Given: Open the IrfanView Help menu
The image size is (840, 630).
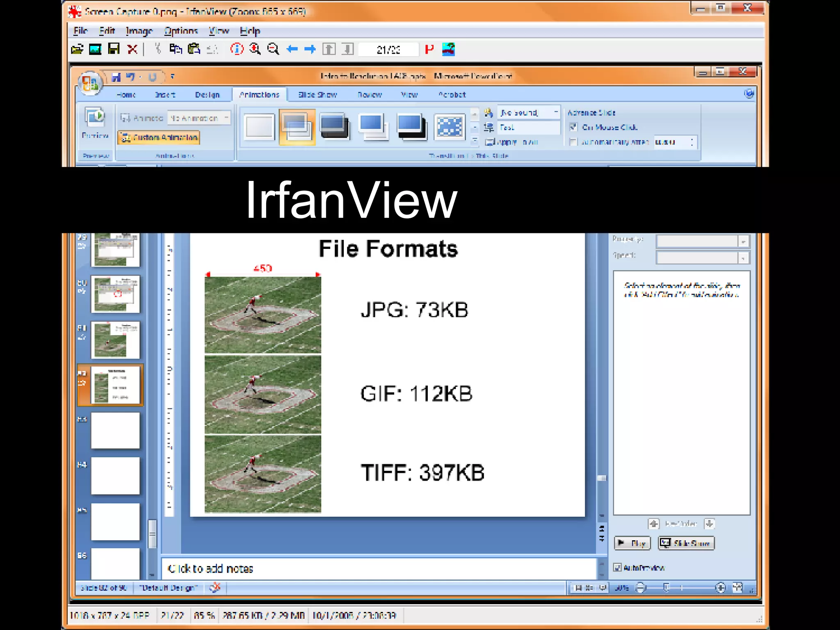Looking at the screenshot, I should (x=250, y=31).
